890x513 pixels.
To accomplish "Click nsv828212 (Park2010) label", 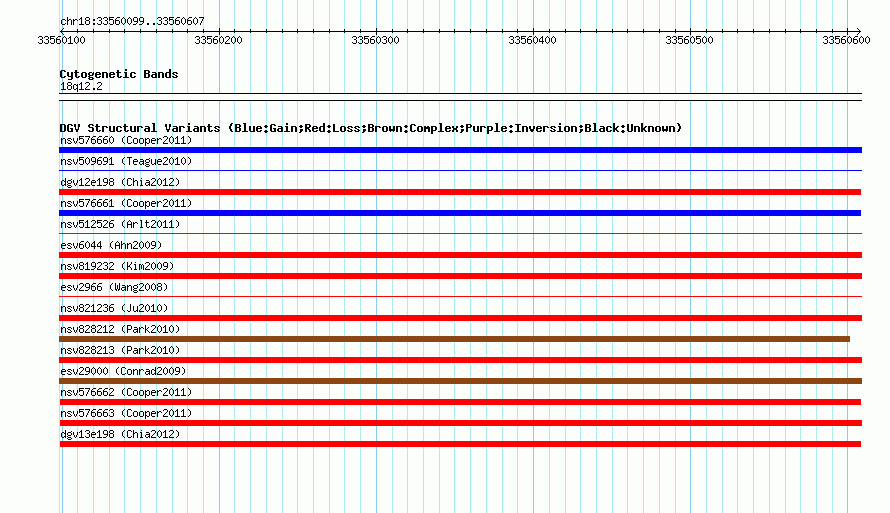I will [120, 329].
